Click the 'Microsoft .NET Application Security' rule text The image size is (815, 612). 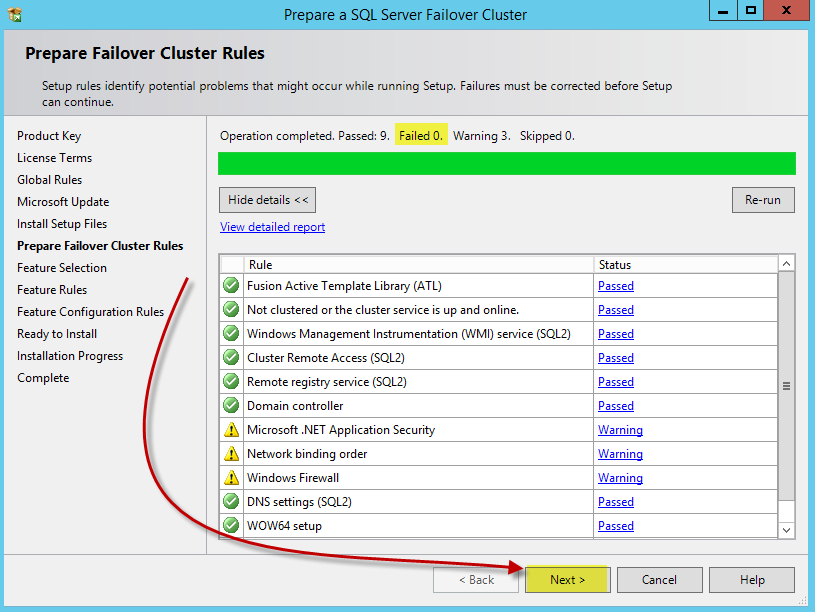point(340,429)
